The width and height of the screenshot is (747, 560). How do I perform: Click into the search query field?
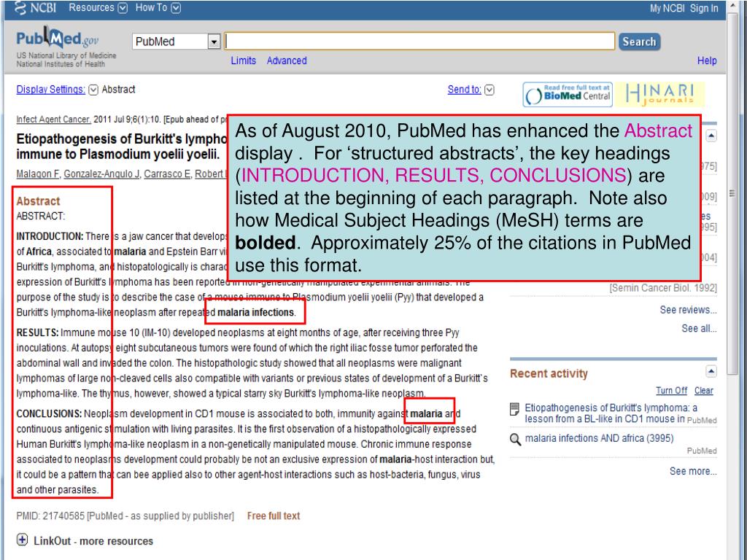coord(419,42)
